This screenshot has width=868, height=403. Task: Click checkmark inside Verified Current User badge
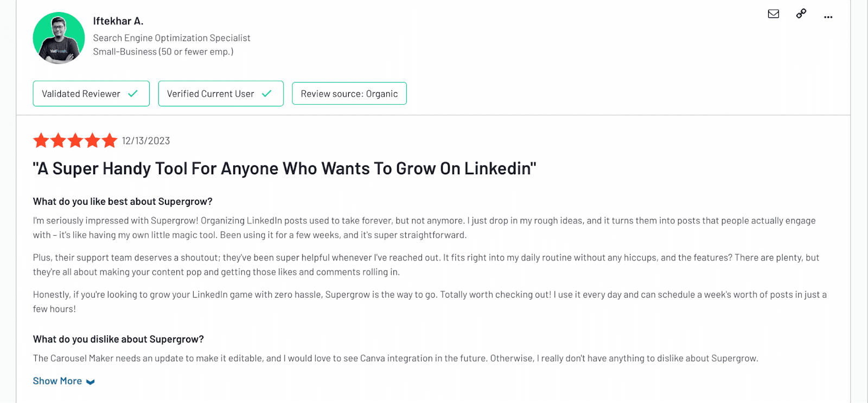click(x=266, y=93)
